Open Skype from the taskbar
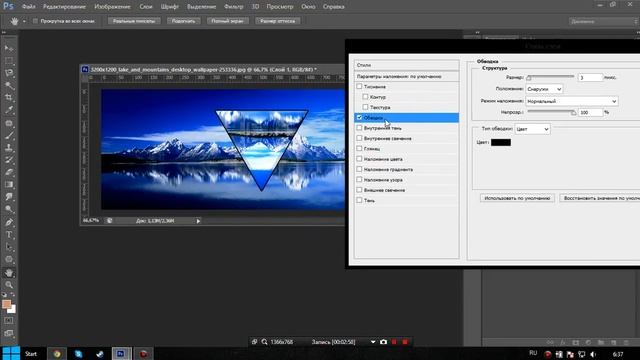The height and width of the screenshot is (360, 640). click(78, 353)
